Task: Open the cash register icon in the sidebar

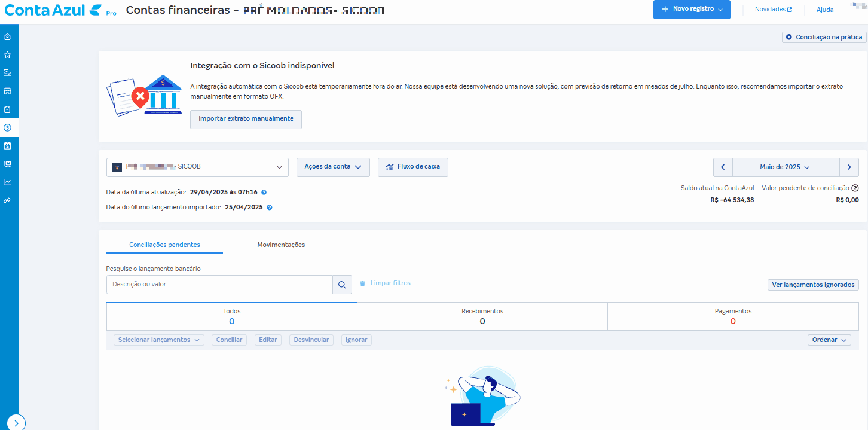Action: [7, 73]
